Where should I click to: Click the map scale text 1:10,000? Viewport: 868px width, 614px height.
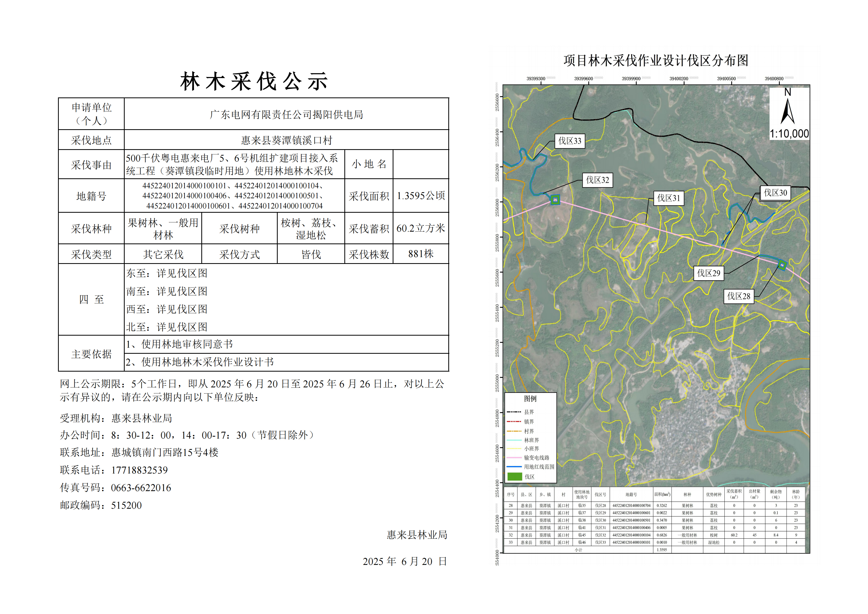click(x=789, y=134)
